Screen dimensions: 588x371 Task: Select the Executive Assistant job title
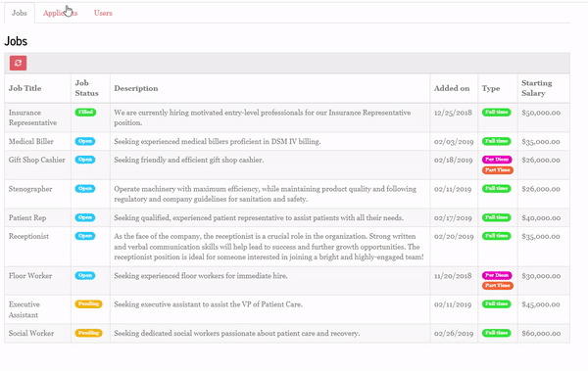pyautogui.click(x=24, y=309)
